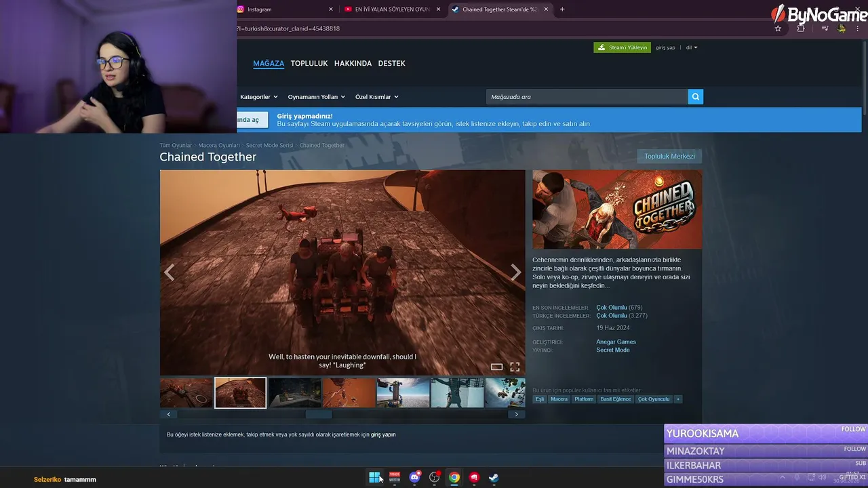Viewport: 868px width, 488px height.
Task: Open Discord from the taskbar
Action: (x=414, y=477)
